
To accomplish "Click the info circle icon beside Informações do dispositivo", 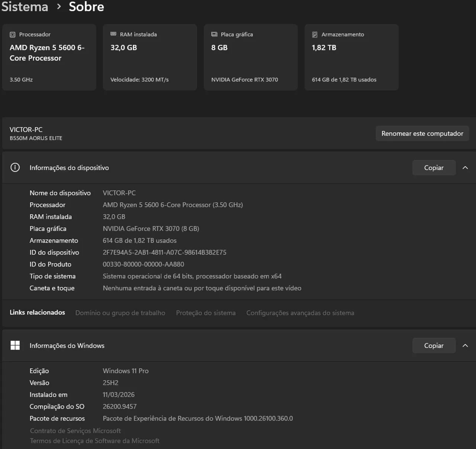I will click(15, 167).
